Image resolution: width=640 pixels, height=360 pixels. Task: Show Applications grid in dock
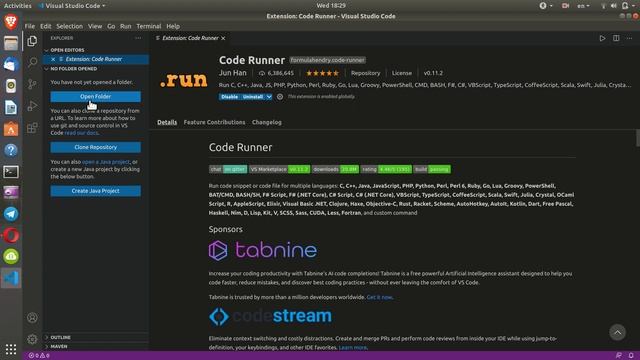[x=11, y=349]
